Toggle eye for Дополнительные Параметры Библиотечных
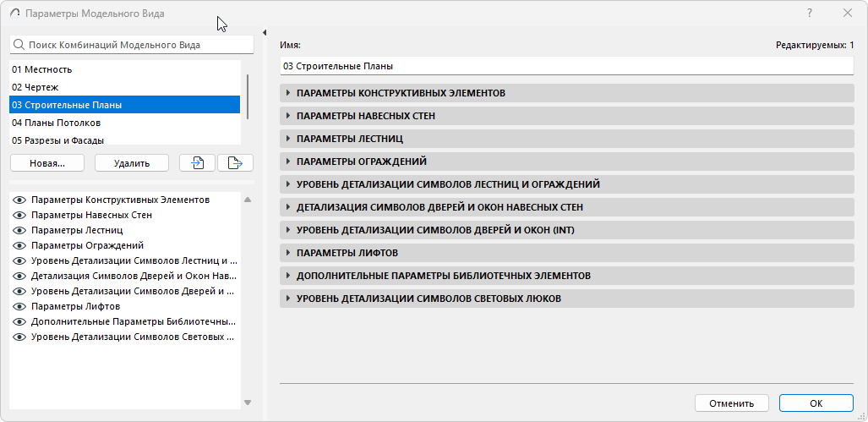This screenshot has width=868, height=422. (20, 321)
